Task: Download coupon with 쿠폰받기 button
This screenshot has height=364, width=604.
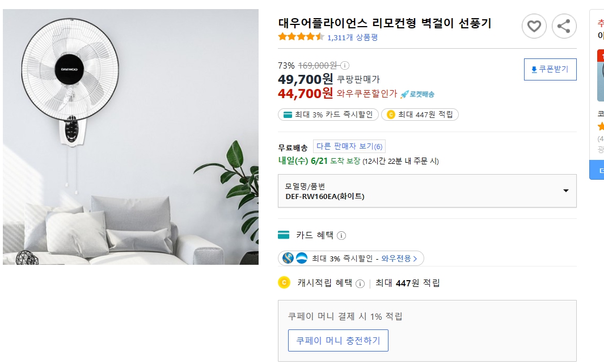Action: click(550, 69)
